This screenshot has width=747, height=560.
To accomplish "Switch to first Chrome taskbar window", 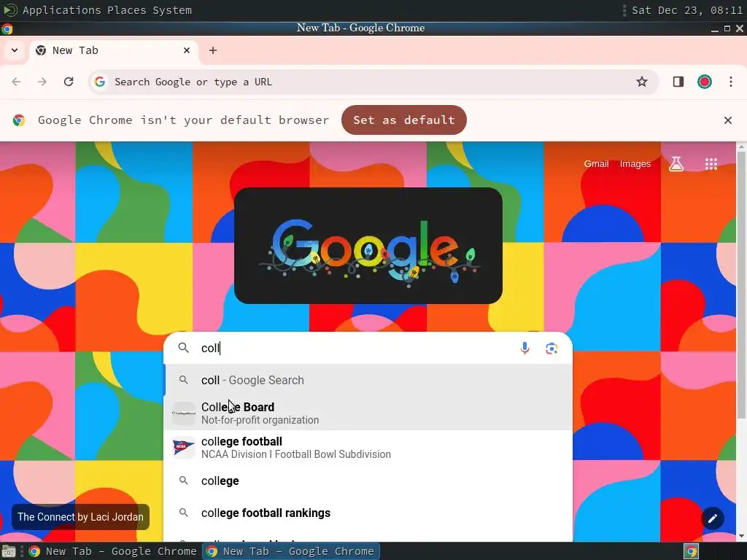I will pos(113,551).
